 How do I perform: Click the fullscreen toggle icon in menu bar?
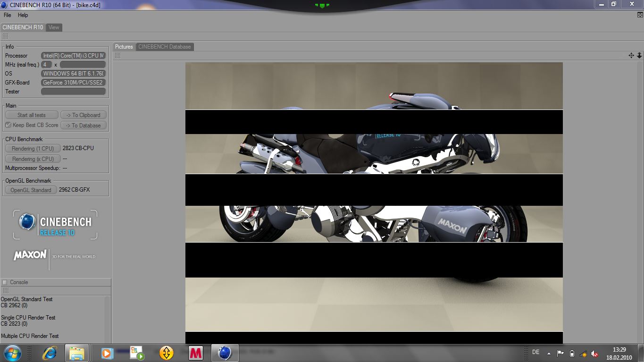(640, 15)
